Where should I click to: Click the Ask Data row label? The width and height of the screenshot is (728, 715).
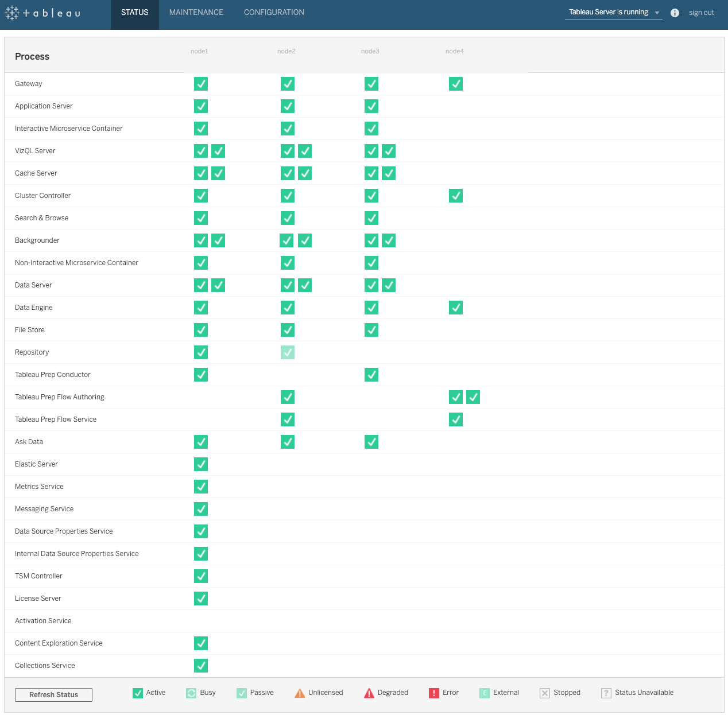pyautogui.click(x=29, y=442)
